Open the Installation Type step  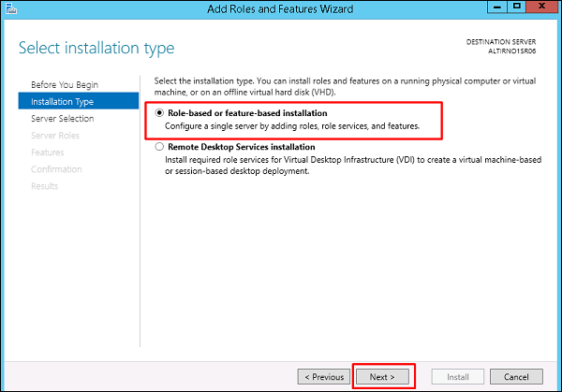pos(62,102)
